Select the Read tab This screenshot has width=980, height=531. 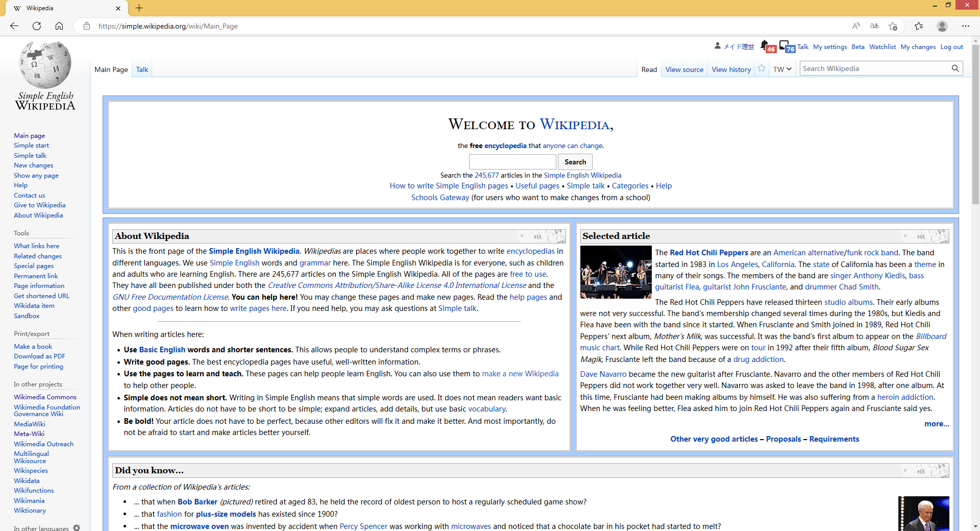[649, 69]
